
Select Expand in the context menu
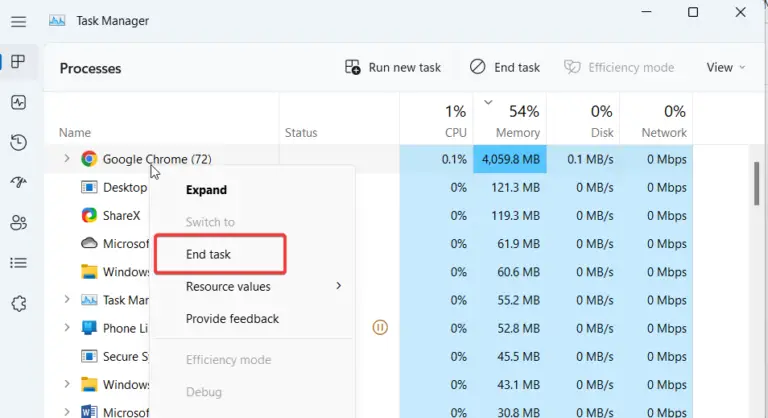[x=206, y=190]
